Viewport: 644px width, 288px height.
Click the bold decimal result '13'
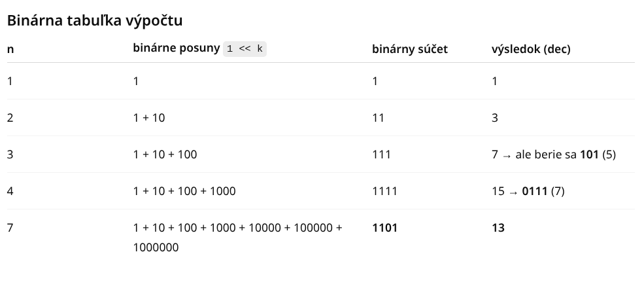[498, 228]
